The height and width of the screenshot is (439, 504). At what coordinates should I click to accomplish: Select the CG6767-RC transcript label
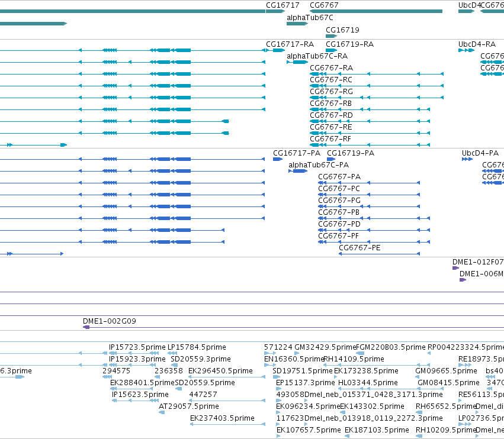pyautogui.click(x=331, y=80)
